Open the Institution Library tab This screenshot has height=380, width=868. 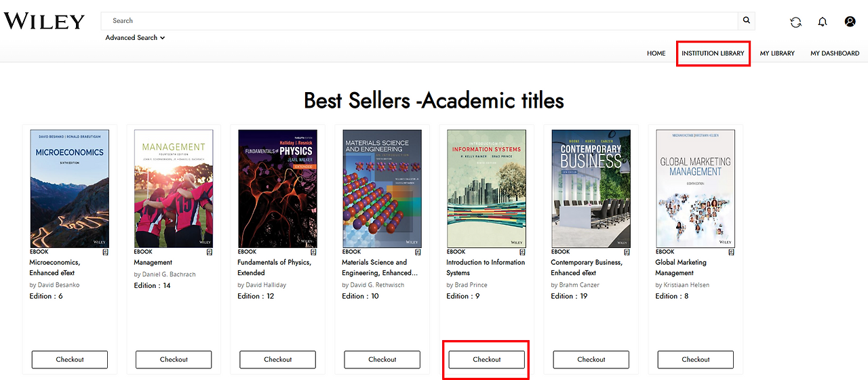coord(713,54)
